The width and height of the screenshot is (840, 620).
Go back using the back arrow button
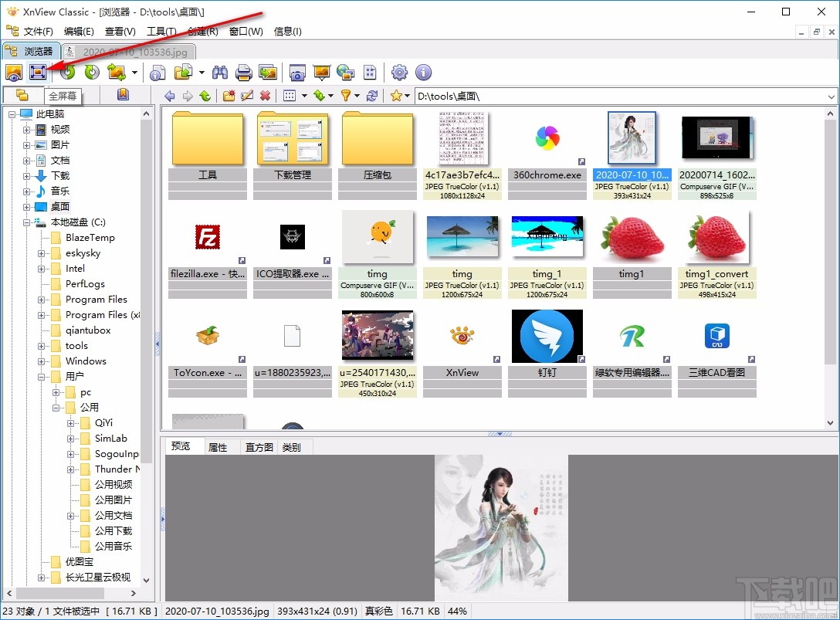171,96
